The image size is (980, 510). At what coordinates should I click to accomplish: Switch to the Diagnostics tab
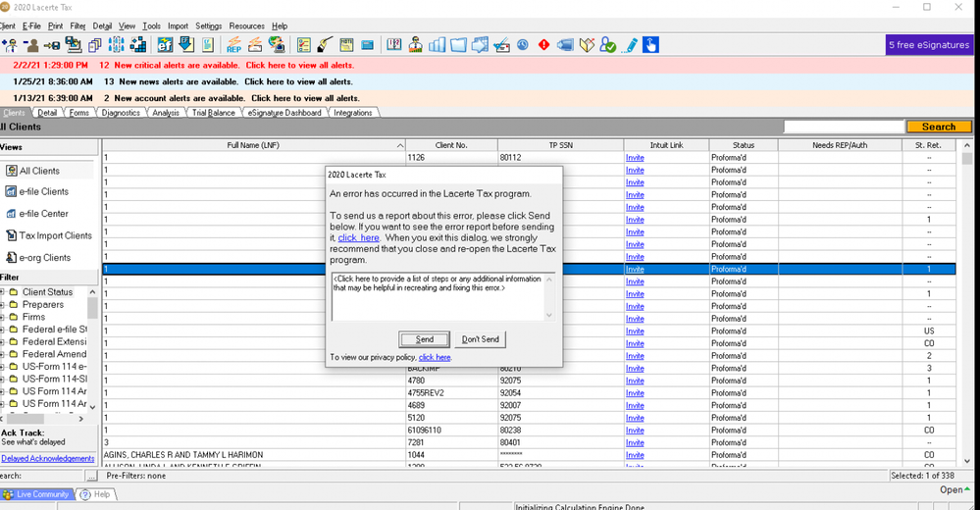pyautogui.click(x=121, y=113)
